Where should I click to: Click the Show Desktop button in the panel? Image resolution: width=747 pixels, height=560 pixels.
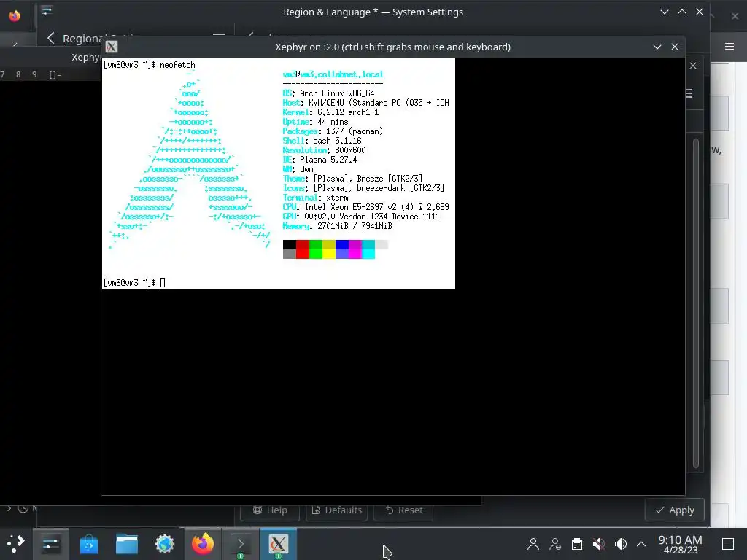click(x=728, y=544)
